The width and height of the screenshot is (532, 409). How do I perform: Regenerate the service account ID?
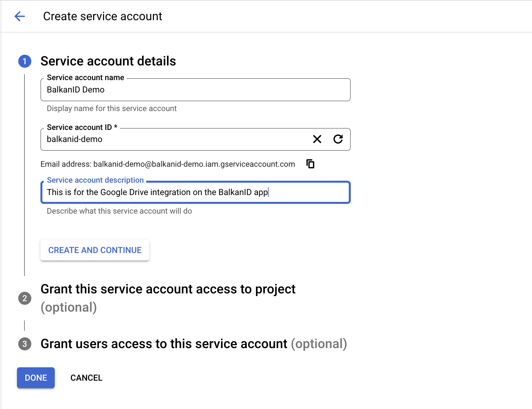coord(338,139)
